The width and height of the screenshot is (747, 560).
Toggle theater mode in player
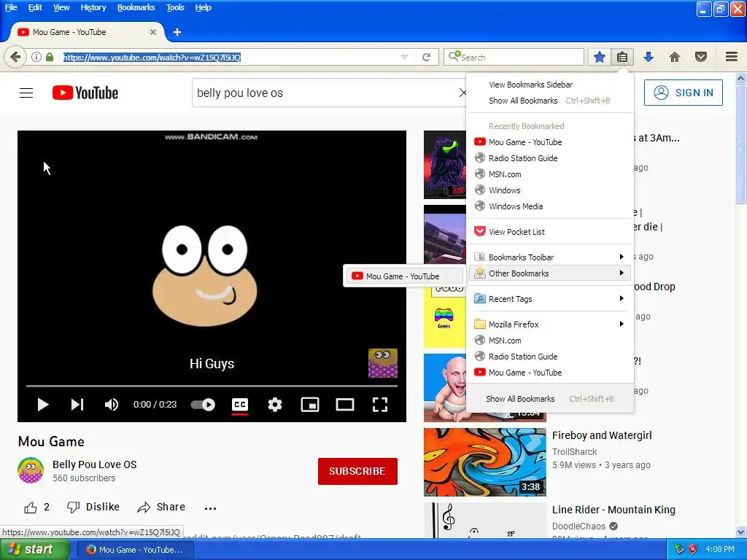(x=345, y=405)
